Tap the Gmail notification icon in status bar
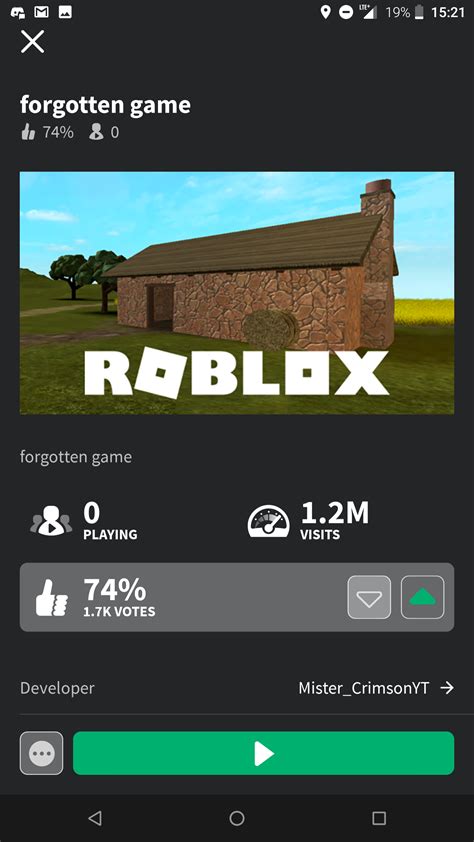Image resolution: width=474 pixels, height=842 pixels. (x=42, y=12)
